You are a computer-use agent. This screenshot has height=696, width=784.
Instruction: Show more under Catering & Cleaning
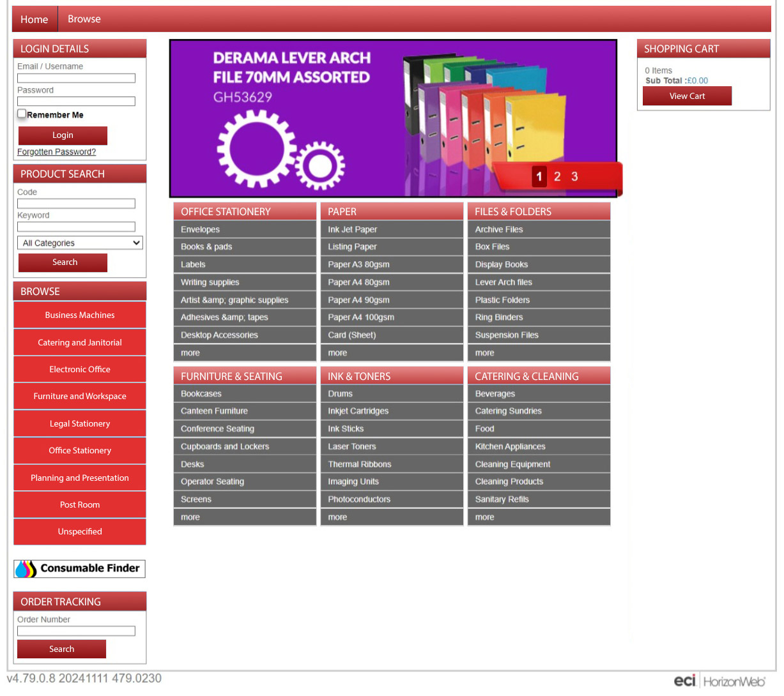click(x=539, y=517)
